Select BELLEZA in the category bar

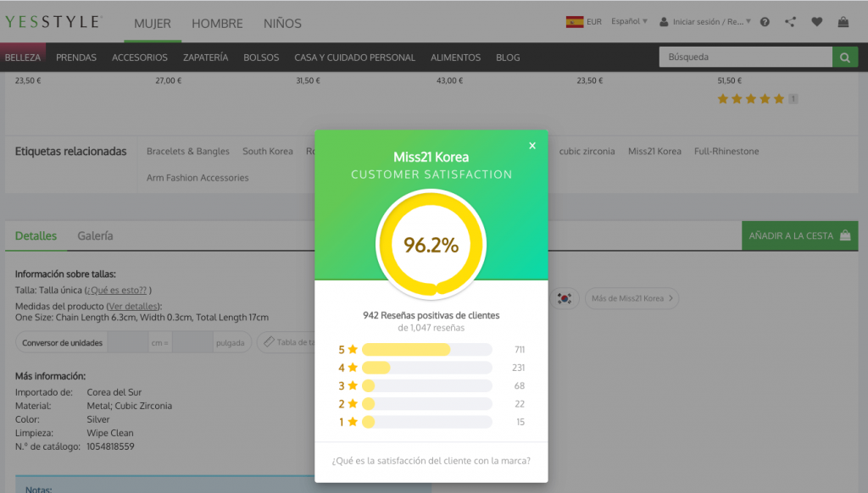click(23, 58)
